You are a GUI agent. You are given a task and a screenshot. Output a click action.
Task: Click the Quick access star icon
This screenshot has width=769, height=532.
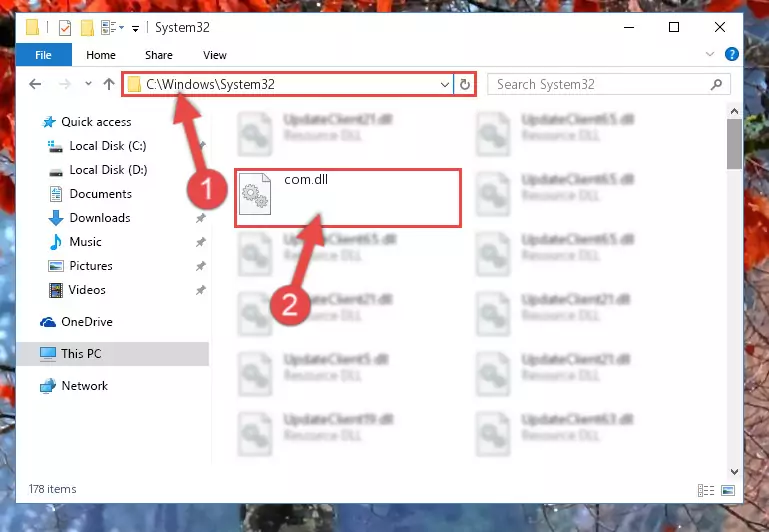(49, 122)
